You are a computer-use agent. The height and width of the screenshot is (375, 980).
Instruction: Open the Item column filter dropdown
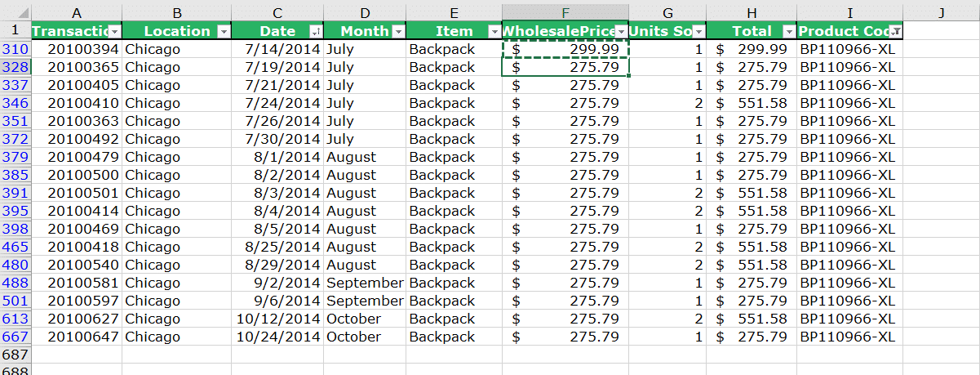pos(494,31)
